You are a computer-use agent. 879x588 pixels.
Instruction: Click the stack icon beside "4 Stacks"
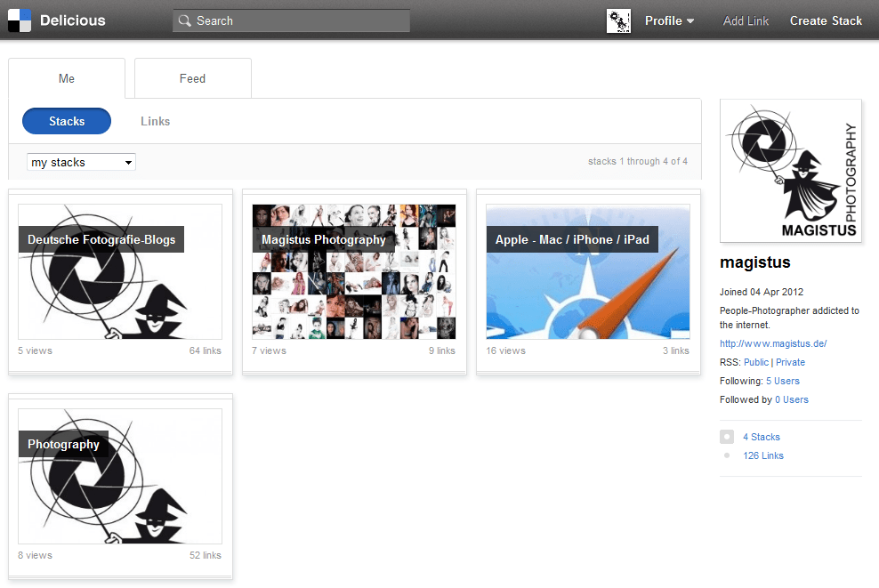coord(727,437)
